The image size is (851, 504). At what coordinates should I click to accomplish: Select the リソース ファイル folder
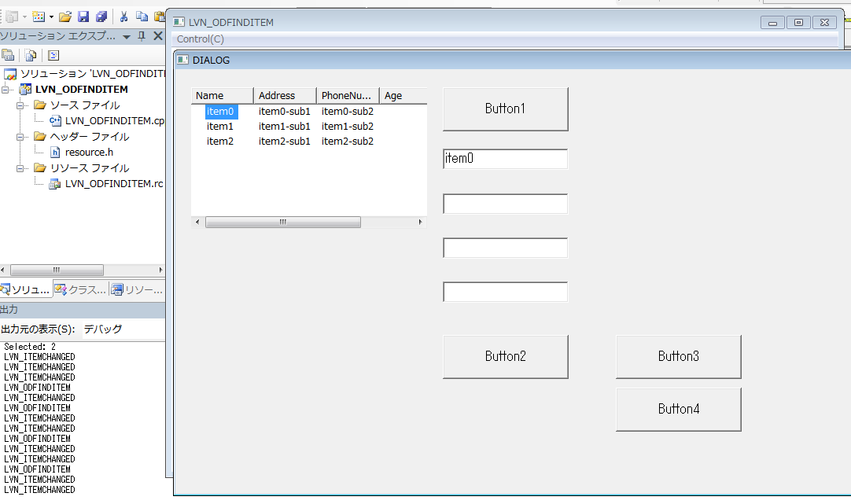(x=90, y=168)
